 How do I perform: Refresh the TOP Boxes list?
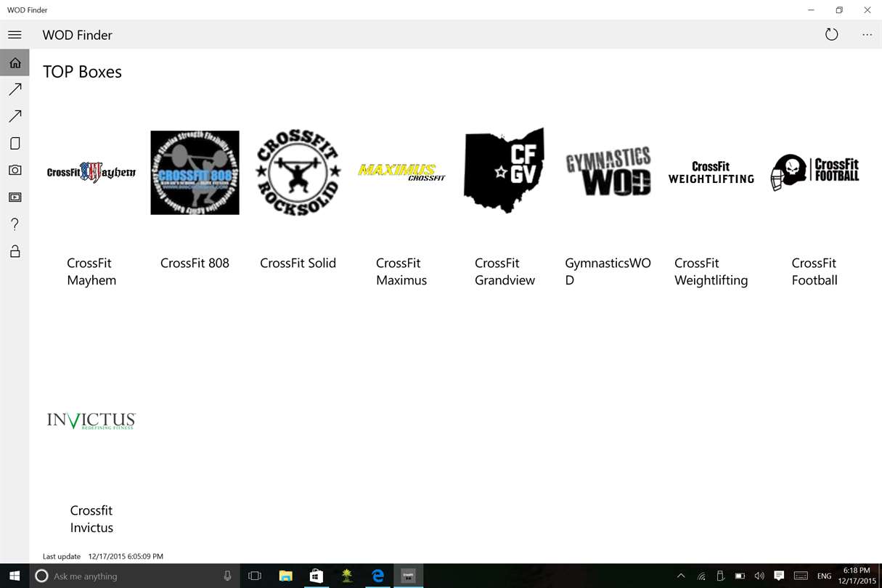(831, 35)
